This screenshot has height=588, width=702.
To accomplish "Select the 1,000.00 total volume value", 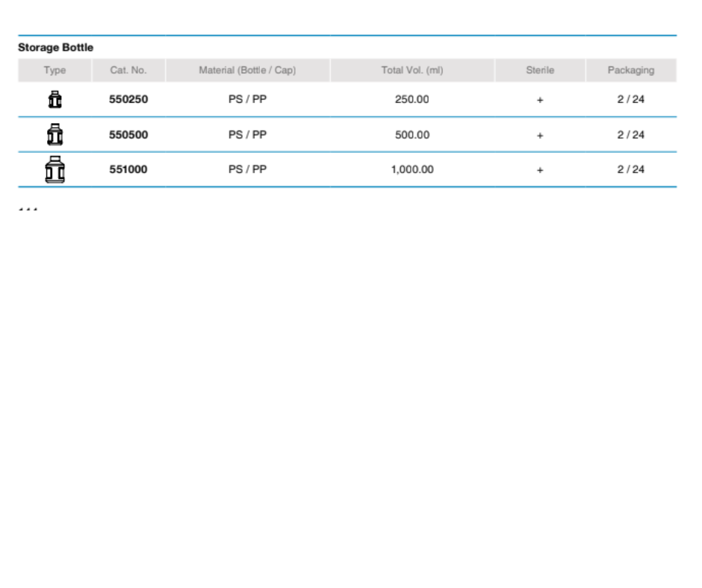I will coord(411,169).
